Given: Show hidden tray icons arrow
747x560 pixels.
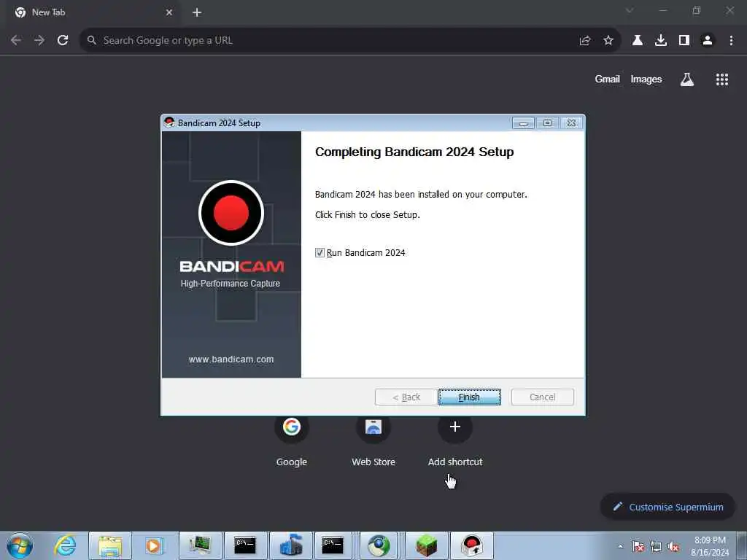Looking at the screenshot, I should click(620, 546).
